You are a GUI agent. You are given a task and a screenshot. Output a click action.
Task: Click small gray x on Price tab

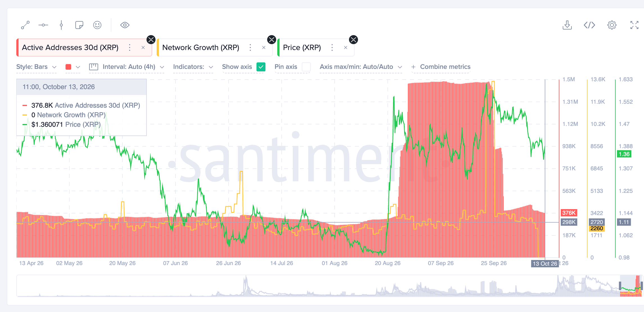(346, 48)
